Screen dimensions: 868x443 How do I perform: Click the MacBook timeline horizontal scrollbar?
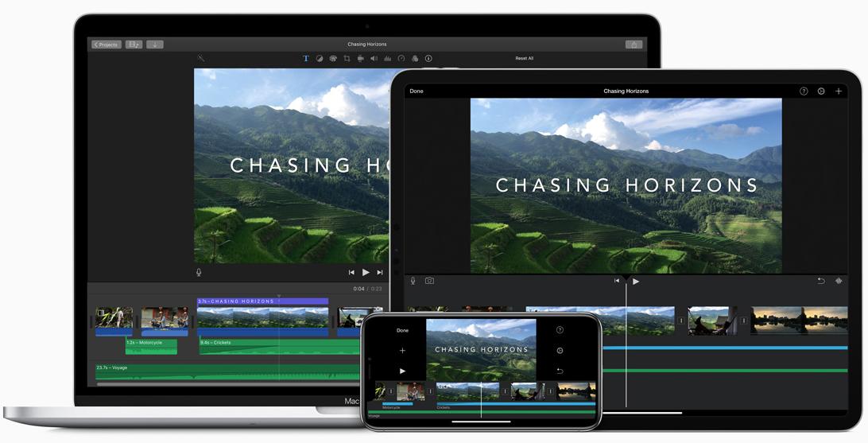pos(227,383)
